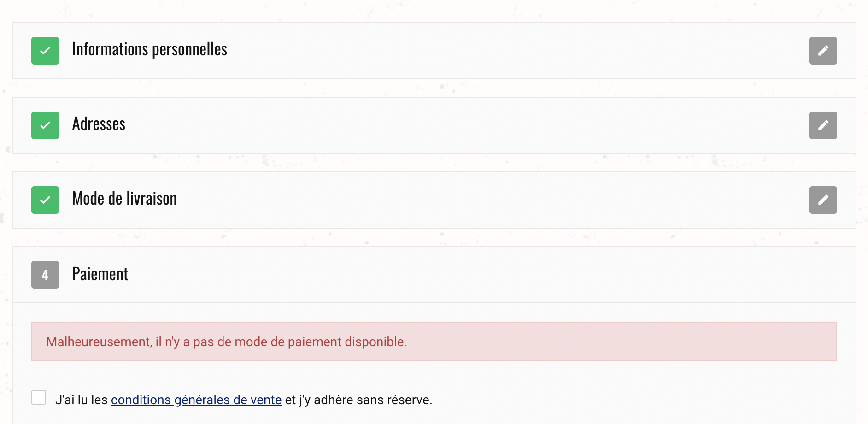Click the 'Informations personnelles' heading text
This screenshot has height=424, width=868.
pyautogui.click(x=150, y=49)
